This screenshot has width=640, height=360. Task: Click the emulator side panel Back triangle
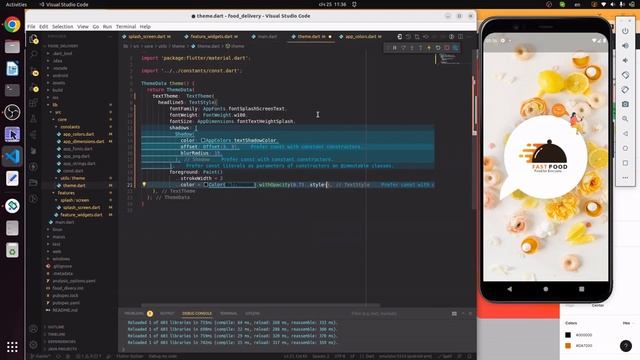625,133
